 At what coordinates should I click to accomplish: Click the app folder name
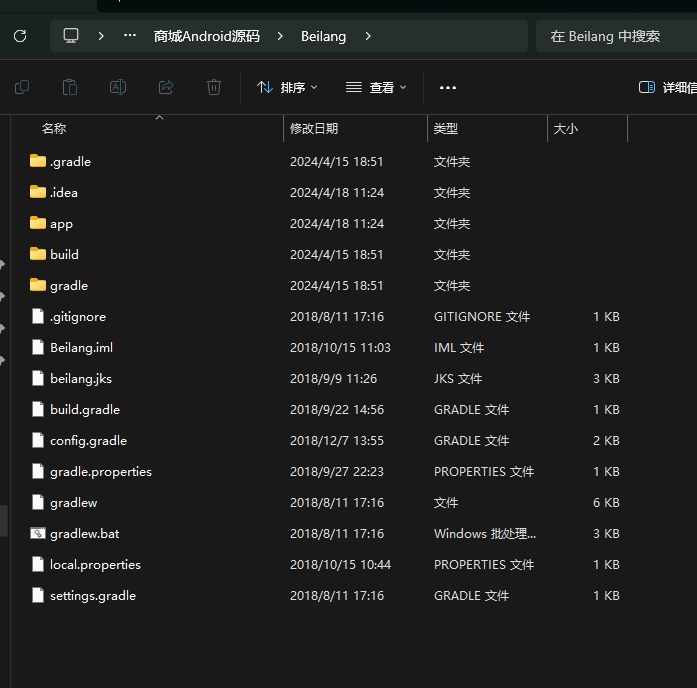[61, 224]
